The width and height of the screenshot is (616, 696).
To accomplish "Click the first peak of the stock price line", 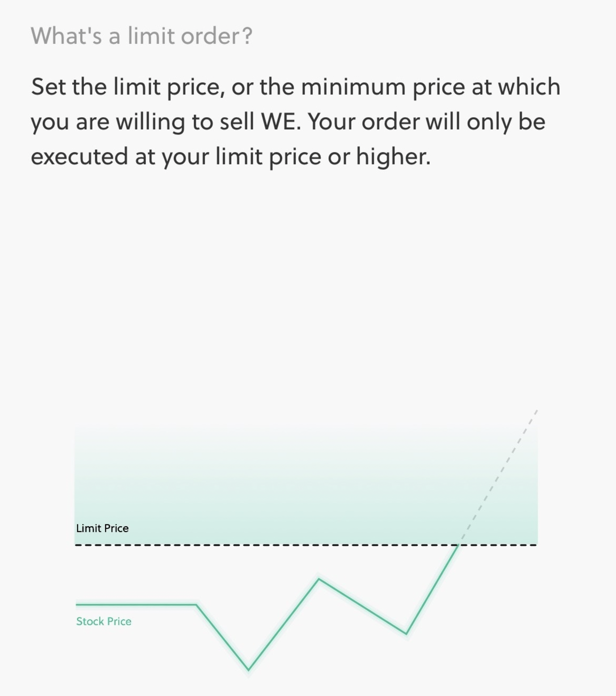I will click(x=319, y=579).
